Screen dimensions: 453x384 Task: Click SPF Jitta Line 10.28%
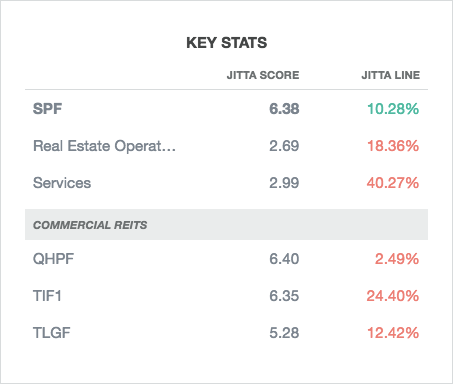pyautogui.click(x=393, y=109)
